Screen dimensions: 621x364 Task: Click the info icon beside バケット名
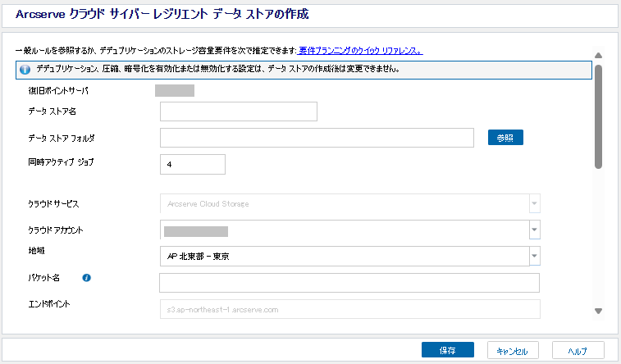pos(86,278)
